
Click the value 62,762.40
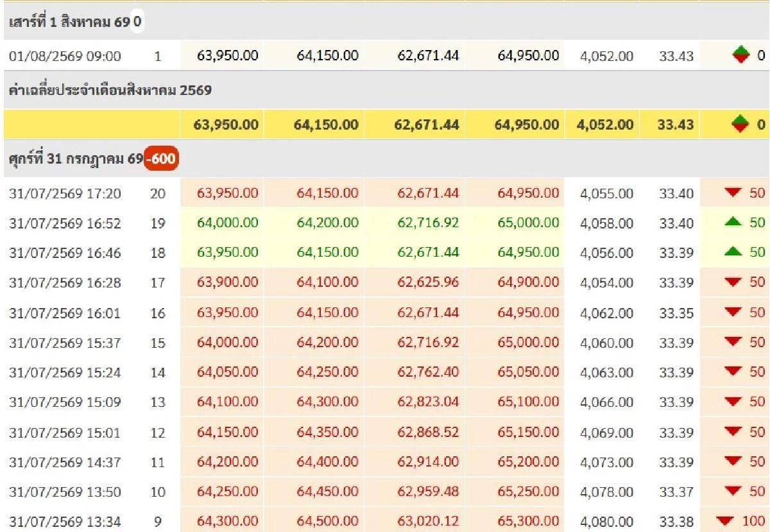click(x=428, y=372)
